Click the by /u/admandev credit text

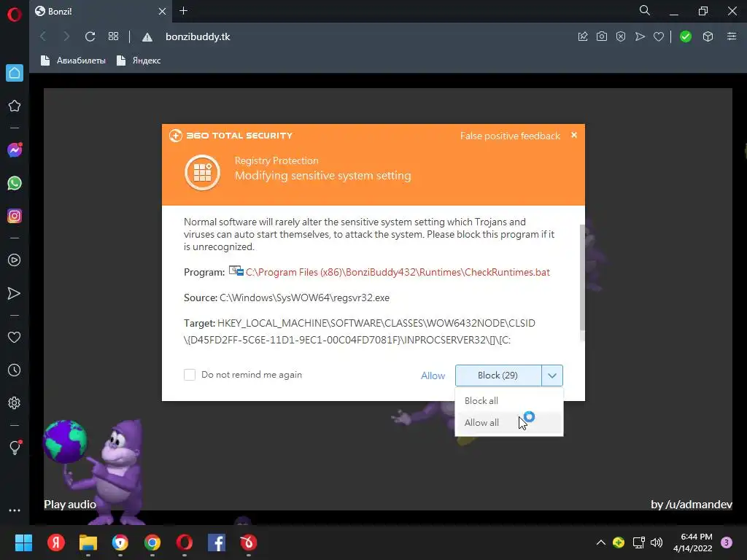[x=692, y=505]
